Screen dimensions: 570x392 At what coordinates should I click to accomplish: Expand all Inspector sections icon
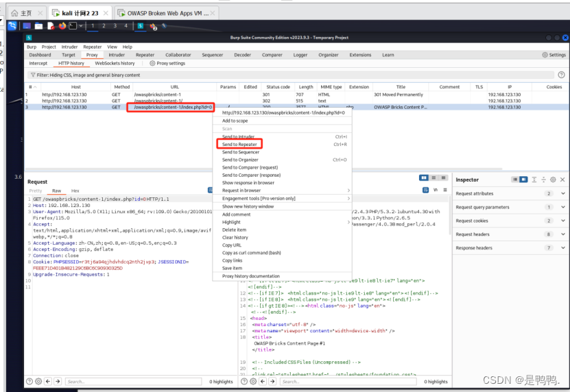(x=534, y=180)
